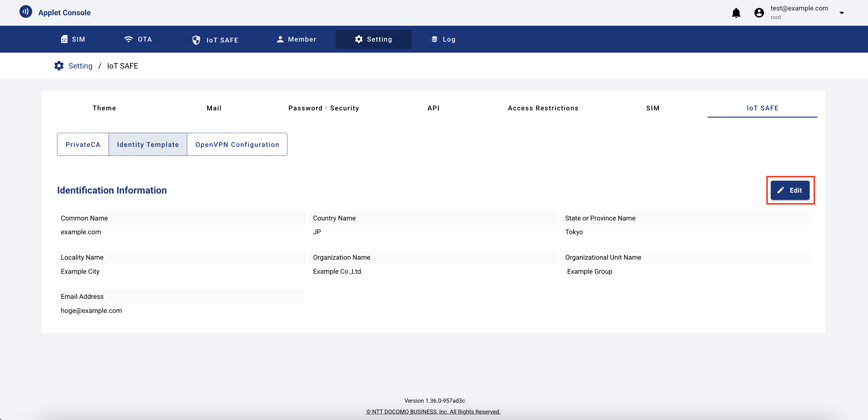The height and width of the screenshot is (420, 868).
Task: Open the Access Restrictions tab
Action: pyautogui.click(x=543, y=108)
